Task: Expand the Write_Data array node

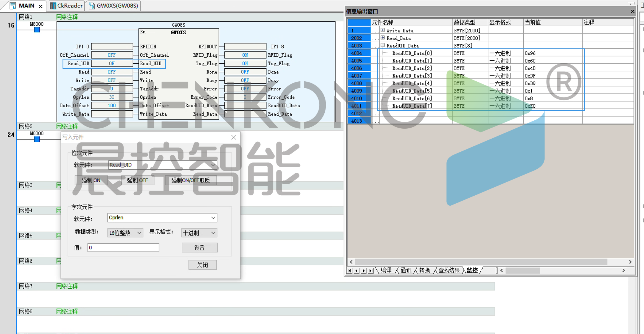Action: click(x=382, y=30)
